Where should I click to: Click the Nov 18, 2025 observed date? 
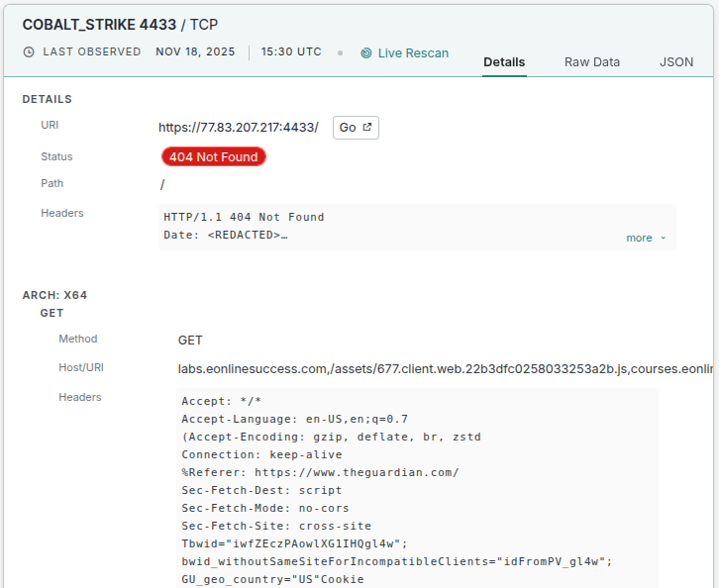tap(195, 52)
